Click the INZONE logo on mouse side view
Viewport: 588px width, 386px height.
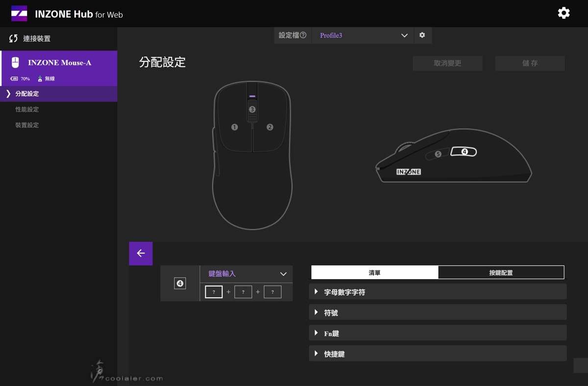409,172
